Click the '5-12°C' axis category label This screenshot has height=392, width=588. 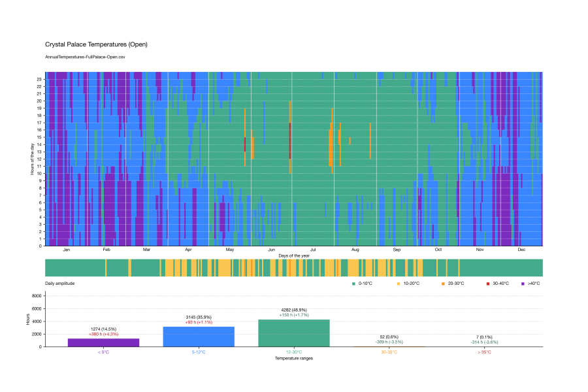click(199, 352)
